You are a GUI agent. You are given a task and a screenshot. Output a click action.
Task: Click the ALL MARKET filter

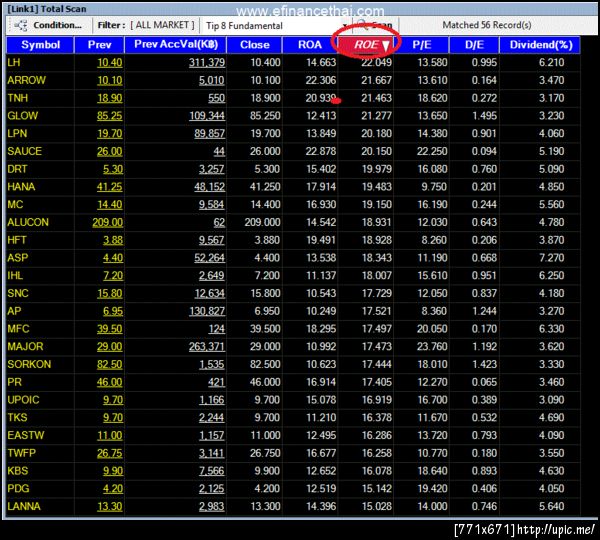coord(163,25)
